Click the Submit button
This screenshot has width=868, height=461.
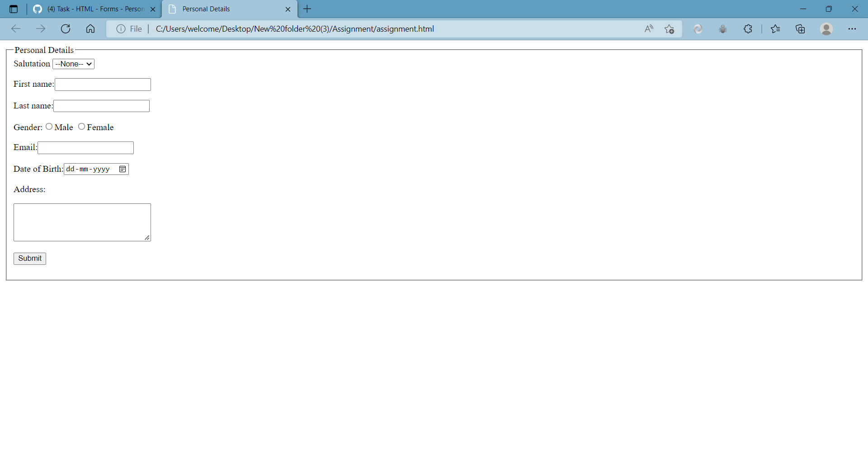(x=29, y=258)
